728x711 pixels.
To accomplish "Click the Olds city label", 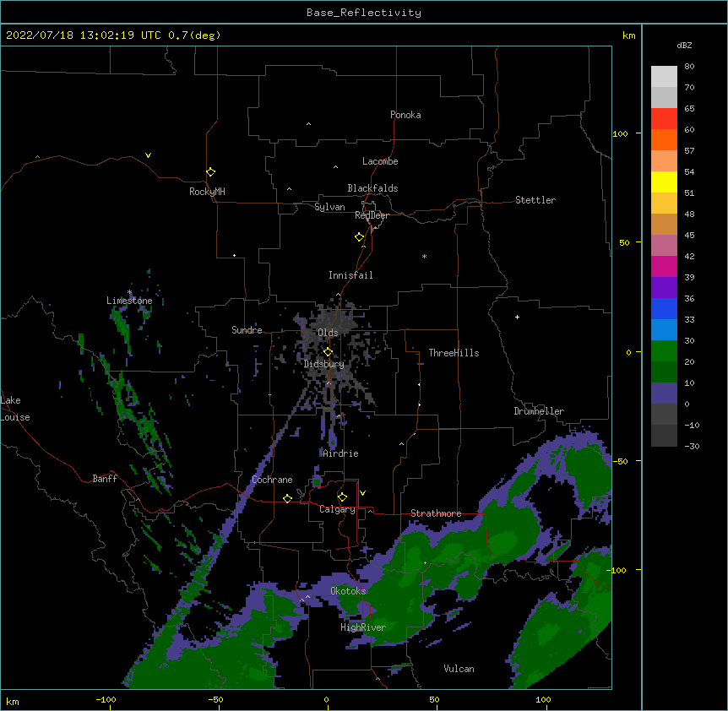I will click(x=328, y=333).
